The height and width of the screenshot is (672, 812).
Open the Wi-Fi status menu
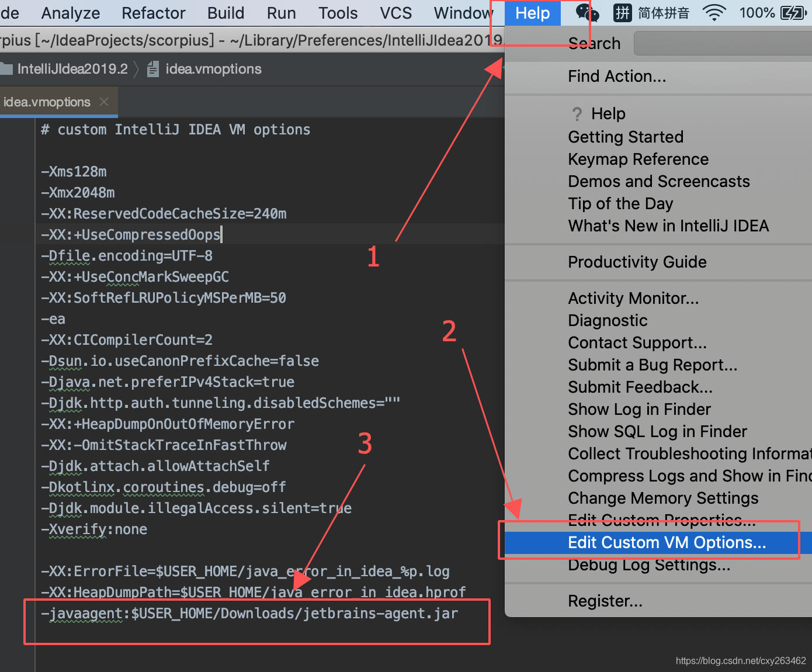click(714, 12)
